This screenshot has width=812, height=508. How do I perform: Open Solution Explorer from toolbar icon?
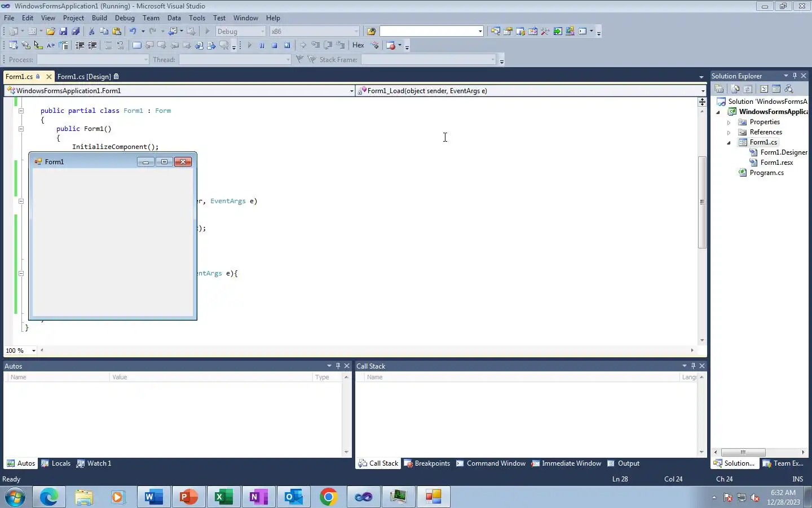[x=495, y=31]
